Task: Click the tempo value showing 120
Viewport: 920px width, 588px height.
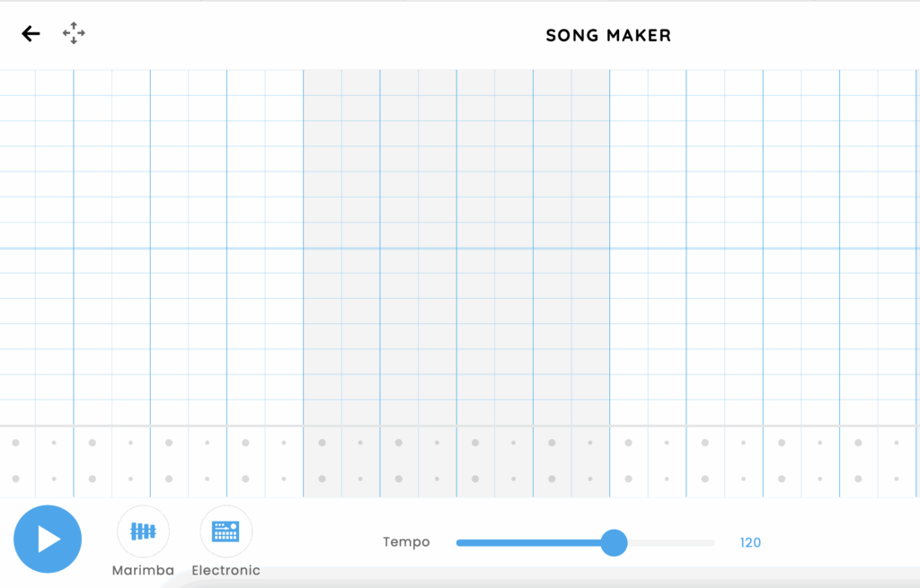Action: [x=750, y=542]
